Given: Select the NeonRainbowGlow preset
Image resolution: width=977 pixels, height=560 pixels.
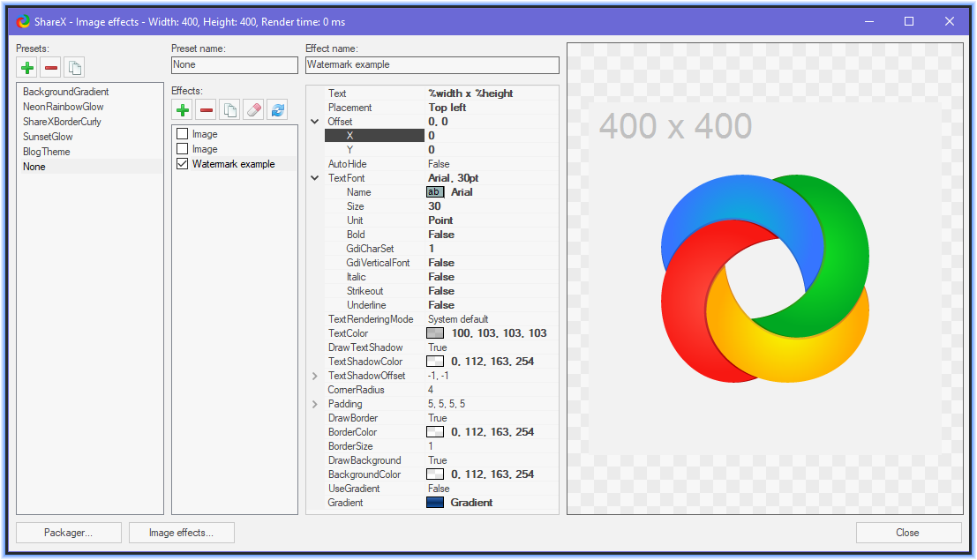Looking at the screenshot, I should click(63, 107).
